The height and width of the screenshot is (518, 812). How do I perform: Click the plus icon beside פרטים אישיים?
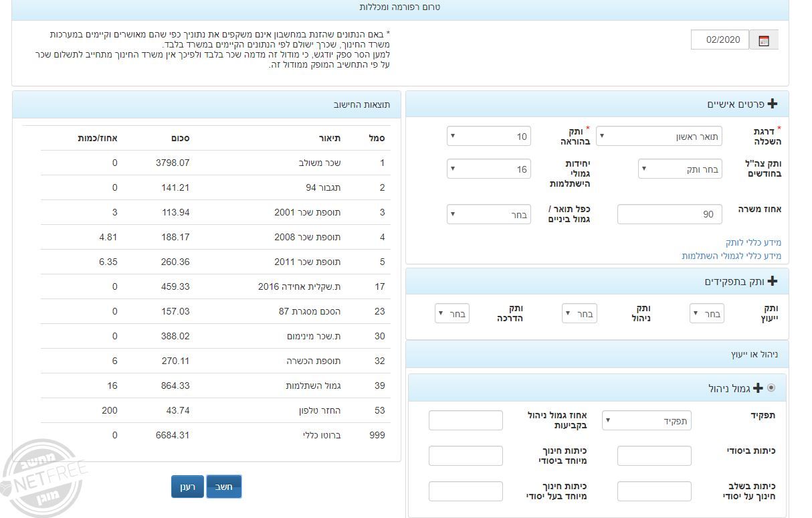(x=773, y=104)
